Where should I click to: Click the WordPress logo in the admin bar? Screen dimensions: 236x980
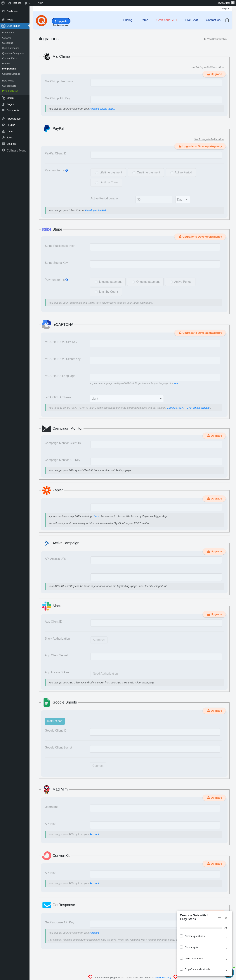[x=3, y=3]
